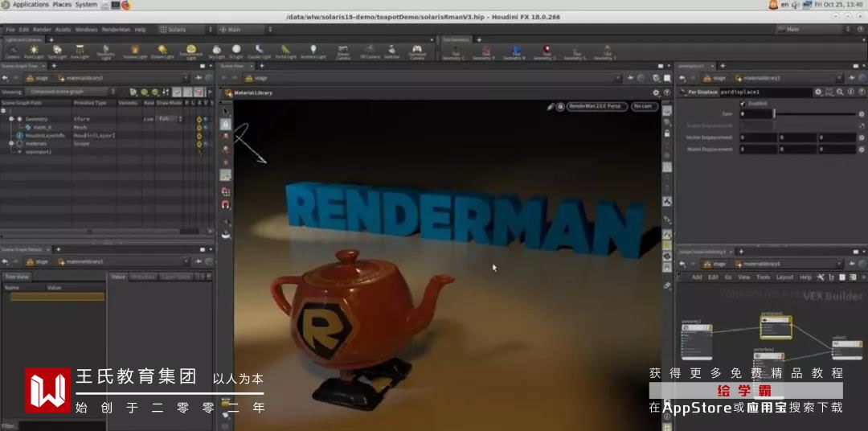Select the Geometry Light shelf tool
The image size is (868, 431).
point(106,51)
